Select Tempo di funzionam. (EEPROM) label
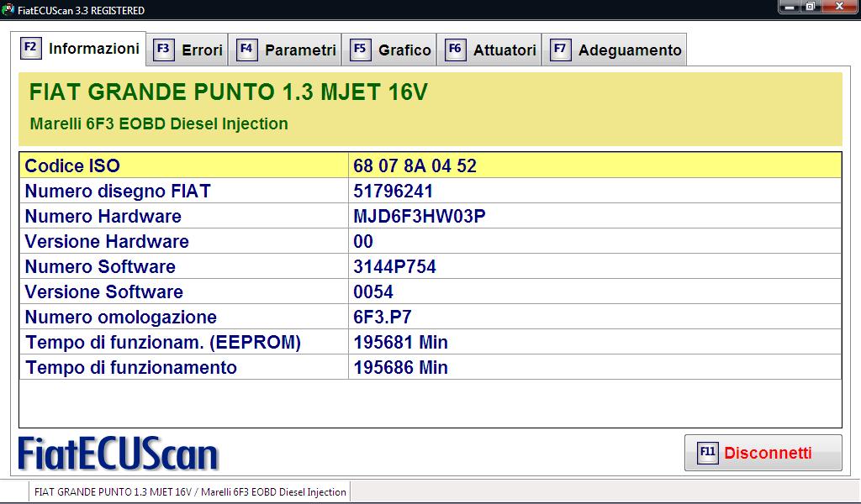The image size is (861, 504). [163, 342]
